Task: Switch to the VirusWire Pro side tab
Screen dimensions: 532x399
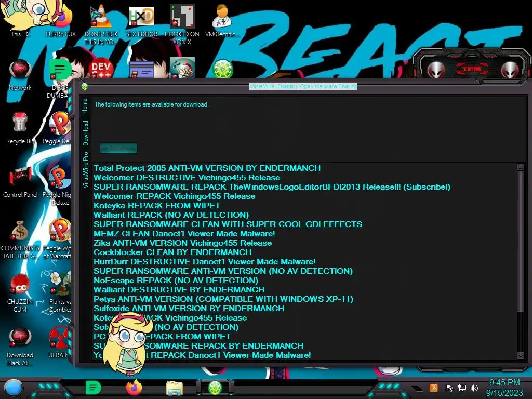Action: point(86,170)
